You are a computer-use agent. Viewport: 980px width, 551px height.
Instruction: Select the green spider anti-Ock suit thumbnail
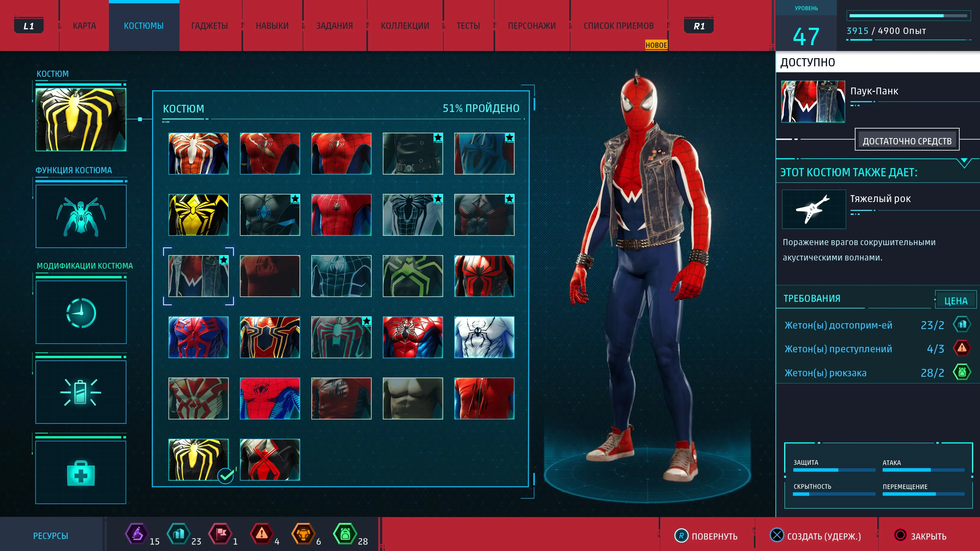(413, 276)
